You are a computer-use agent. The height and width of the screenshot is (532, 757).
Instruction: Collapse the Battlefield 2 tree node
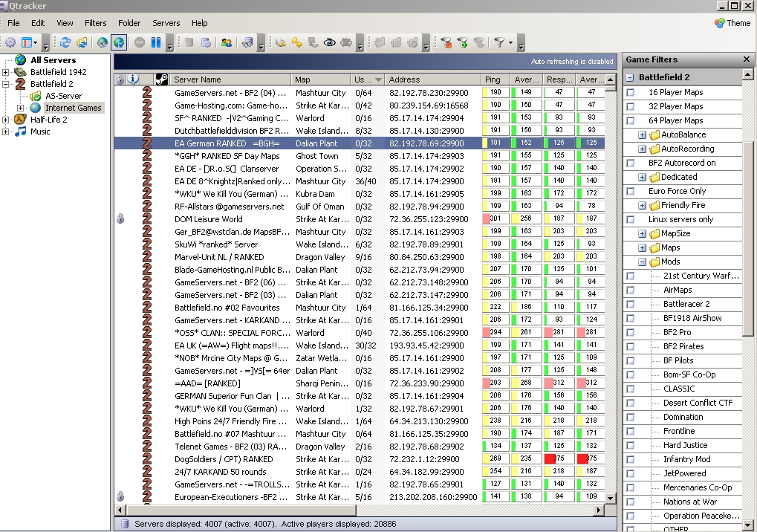pos(5,84)
